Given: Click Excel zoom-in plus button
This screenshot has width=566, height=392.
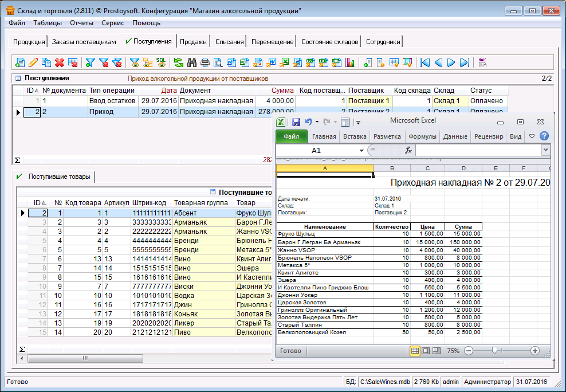Looking at the screenshot, I should point(535,351).
